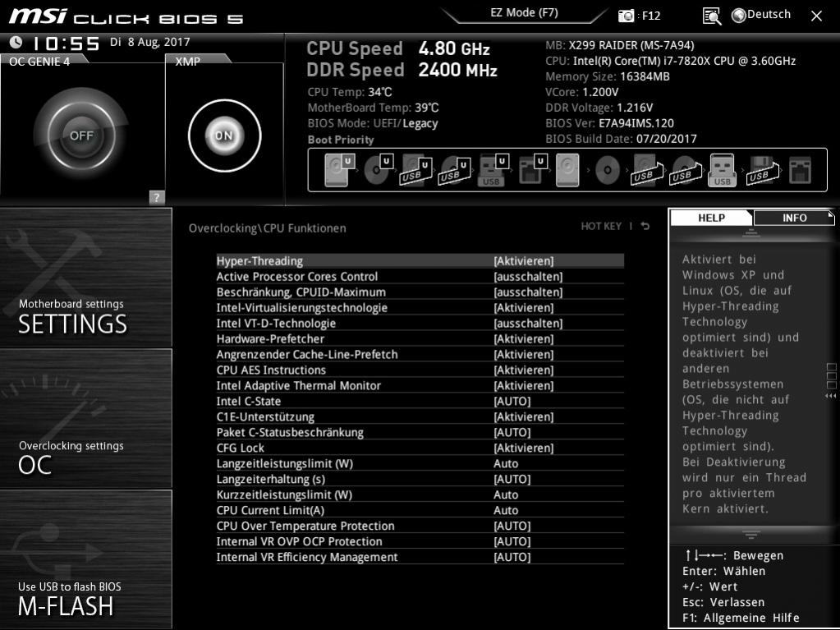Take a screenshot with the F12 camera icon

(x=626, y=16)
